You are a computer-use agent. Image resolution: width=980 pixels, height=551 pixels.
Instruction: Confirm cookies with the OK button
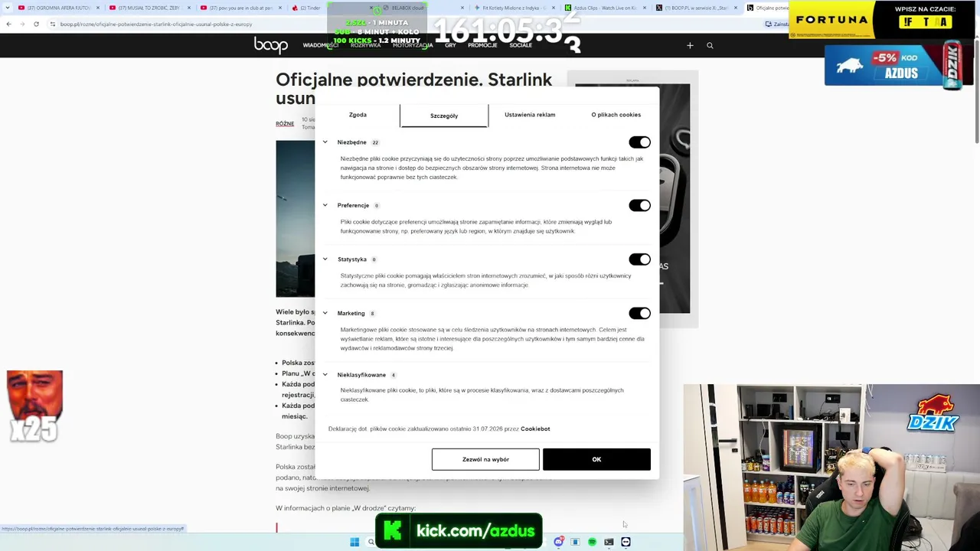tap(596, 459)
